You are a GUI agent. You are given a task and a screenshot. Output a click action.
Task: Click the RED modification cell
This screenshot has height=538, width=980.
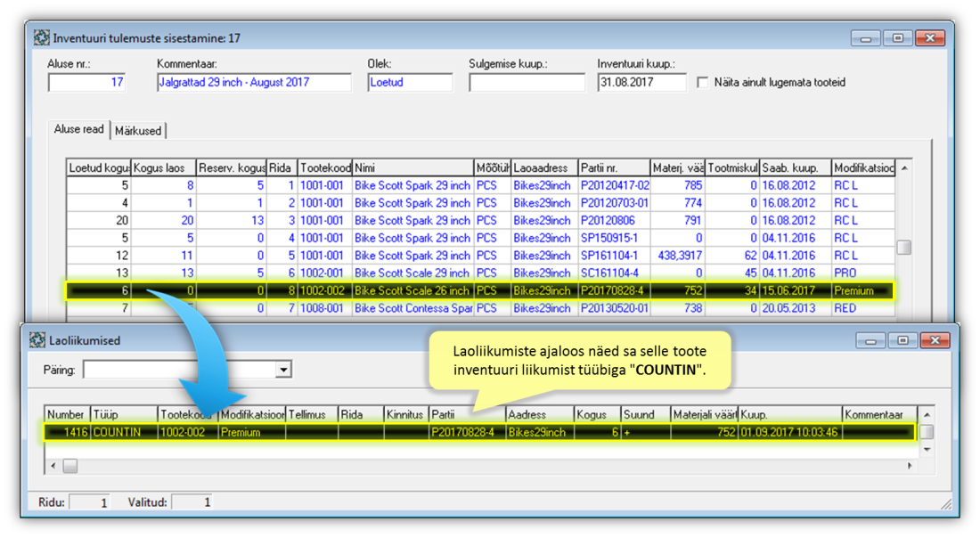(x=864, y=308)
